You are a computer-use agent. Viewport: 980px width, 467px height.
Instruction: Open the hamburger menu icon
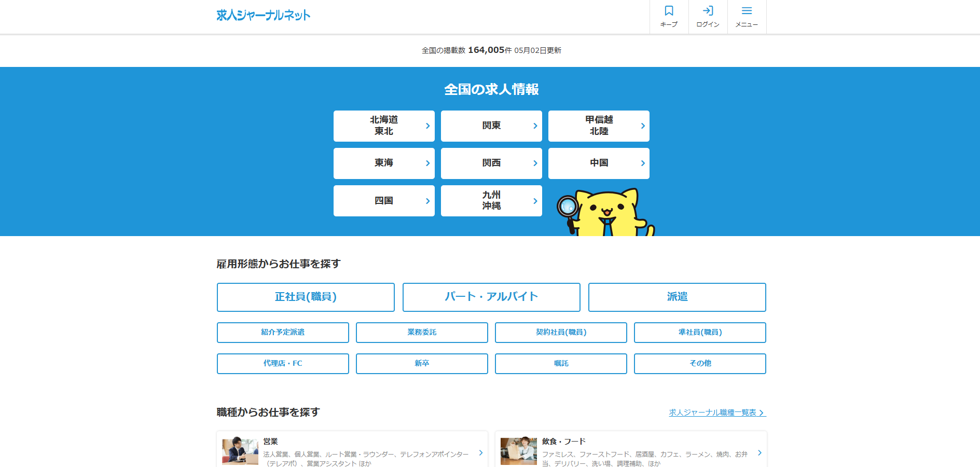(747, 11)
